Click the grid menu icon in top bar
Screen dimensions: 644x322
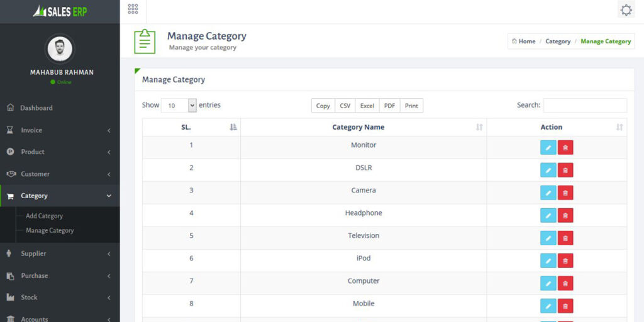click(133, 9)
